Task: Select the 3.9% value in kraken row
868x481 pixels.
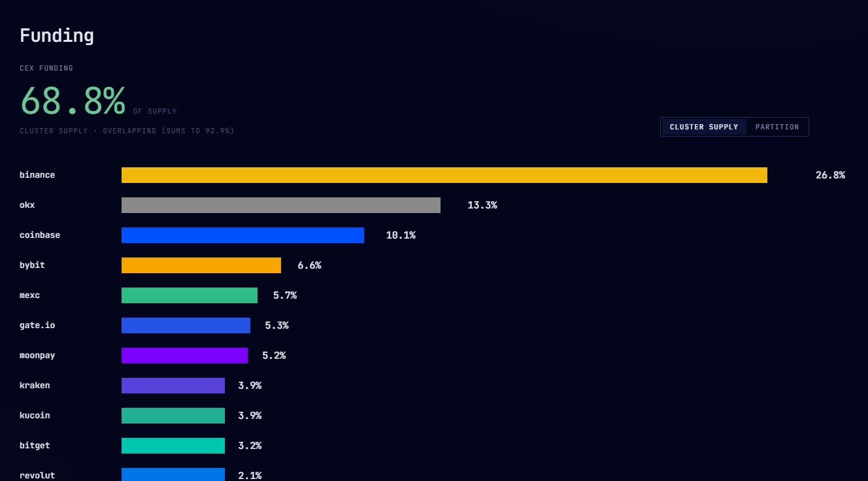Action: (250, 386)
